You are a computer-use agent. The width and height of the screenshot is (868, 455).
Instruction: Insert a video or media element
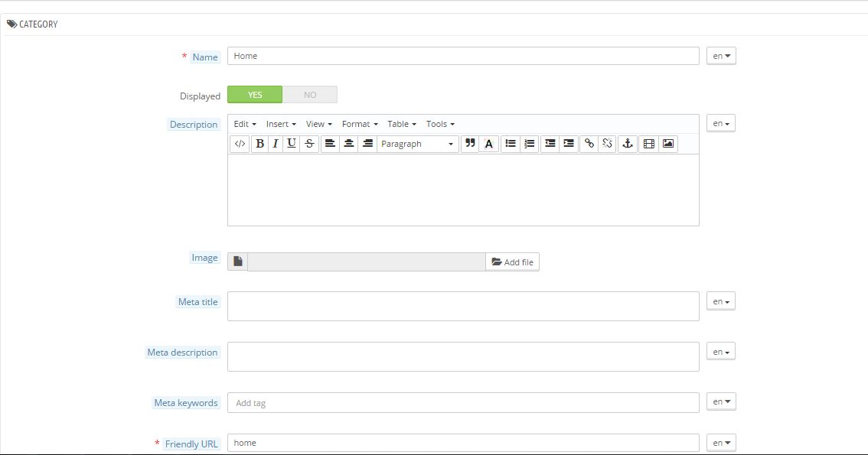pyautogui.click(x=649, y=144)
